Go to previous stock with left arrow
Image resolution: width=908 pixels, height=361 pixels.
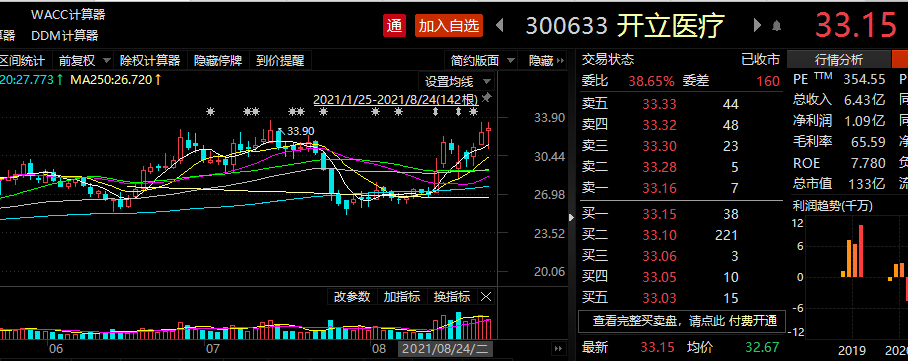coord(500,25)
